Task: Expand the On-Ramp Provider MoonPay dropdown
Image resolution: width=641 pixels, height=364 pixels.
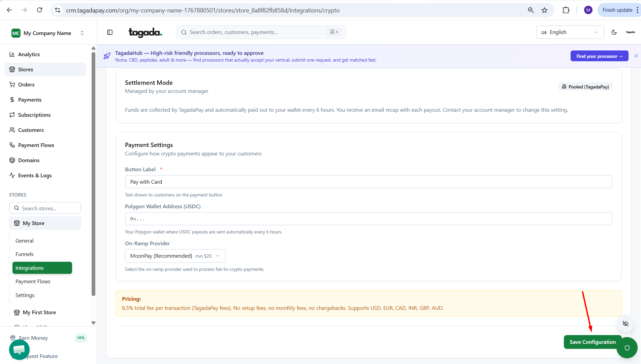Action: [x=175, y=256]
